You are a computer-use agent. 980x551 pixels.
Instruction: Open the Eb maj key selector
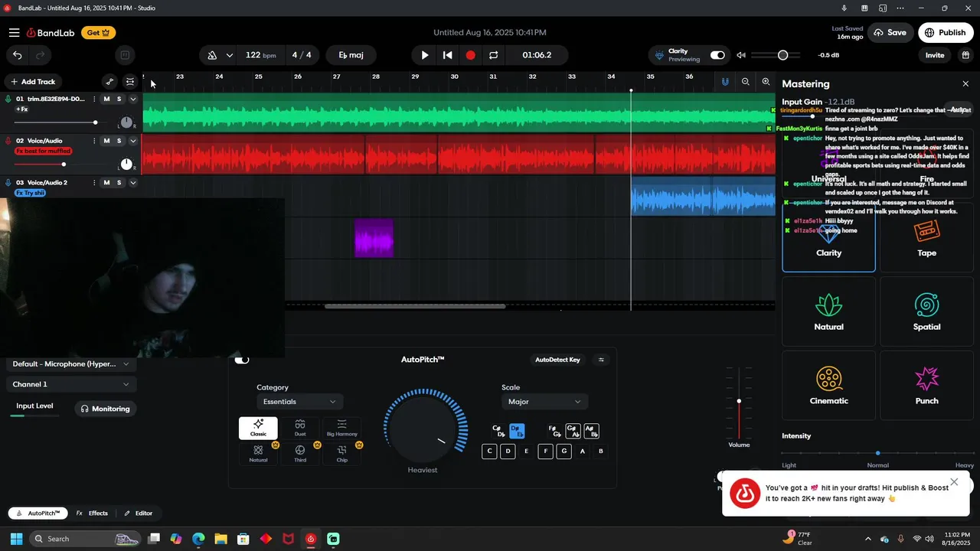pyautogui.click(x=351, y=55)
